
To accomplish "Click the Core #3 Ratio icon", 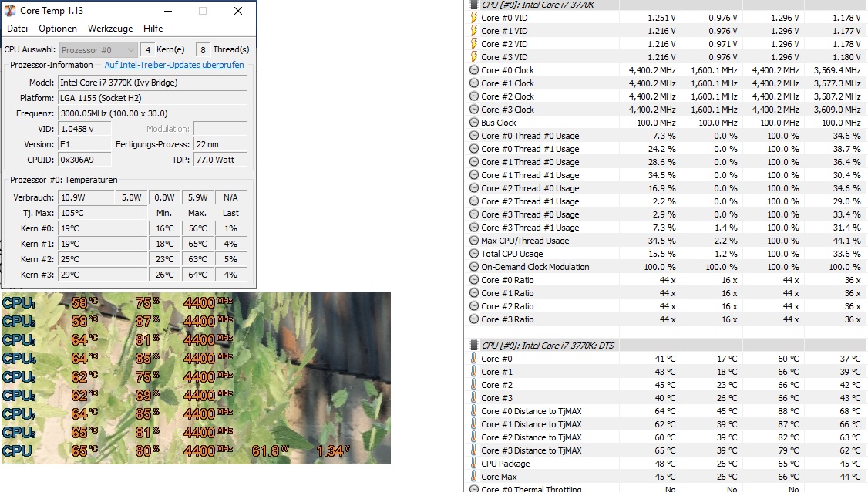I will tap(474, 319).
